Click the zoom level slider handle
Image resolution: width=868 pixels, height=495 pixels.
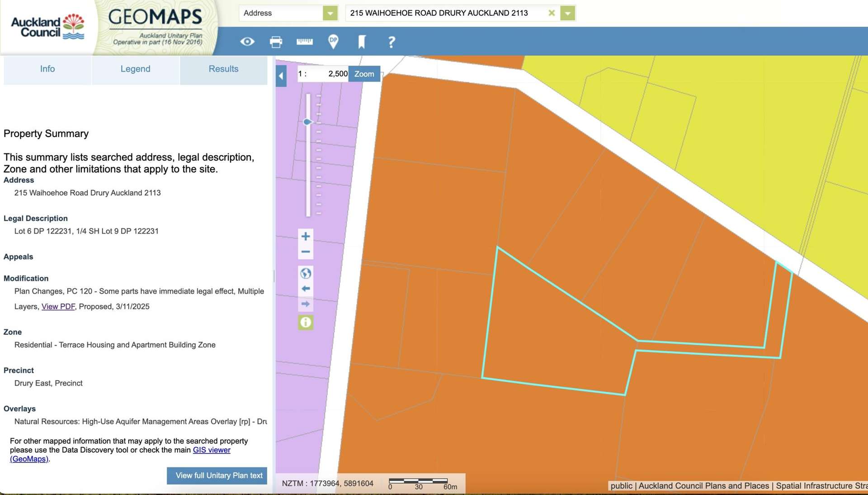[x=307, y=122]
